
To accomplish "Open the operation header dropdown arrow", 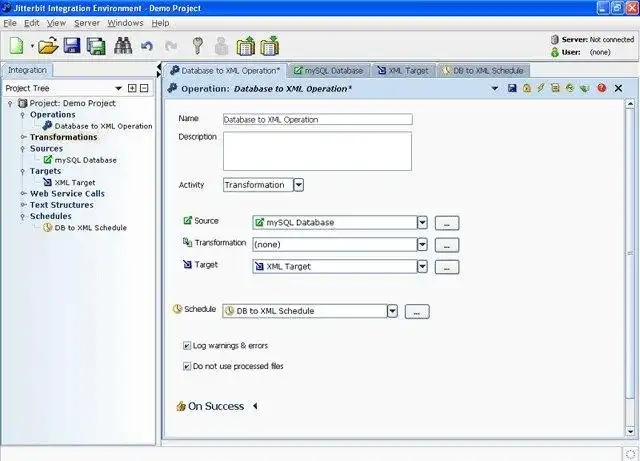I will (495, 88).
